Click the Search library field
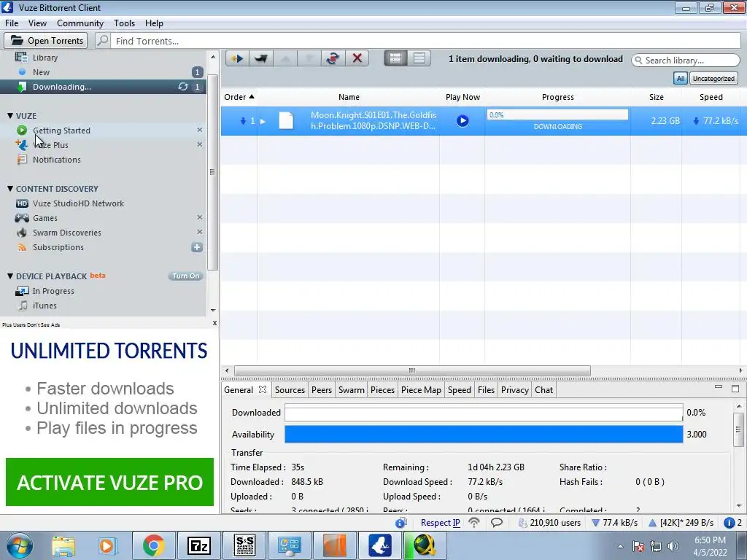The width and height of the screenshot is (747, 560). point(686,60)
